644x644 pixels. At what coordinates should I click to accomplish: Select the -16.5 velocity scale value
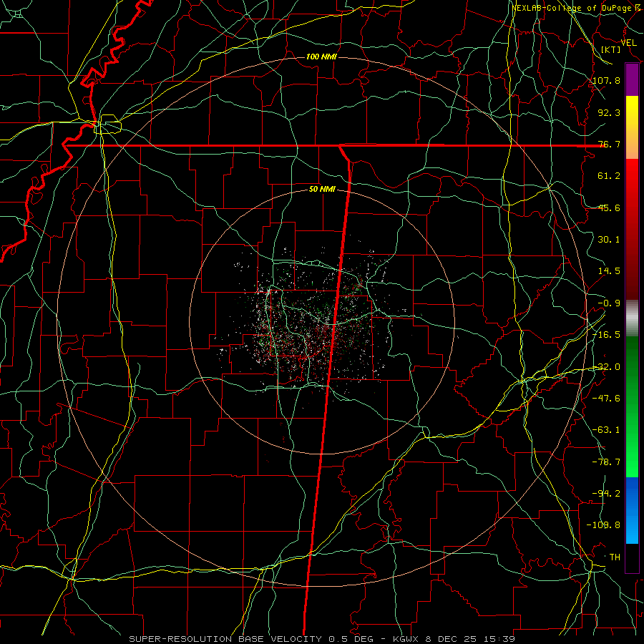coord(607,335)
